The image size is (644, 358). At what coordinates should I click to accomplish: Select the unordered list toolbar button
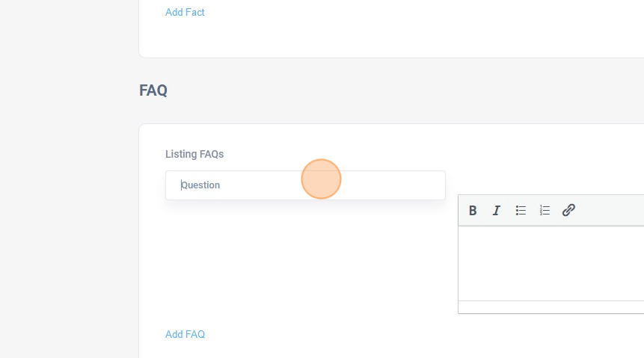(x=521, y=211)
